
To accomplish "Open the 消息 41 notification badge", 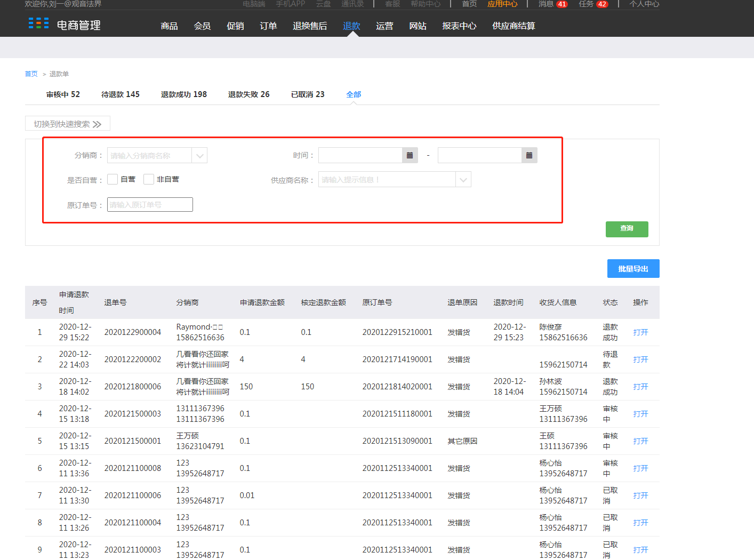I will pos(562,4).
